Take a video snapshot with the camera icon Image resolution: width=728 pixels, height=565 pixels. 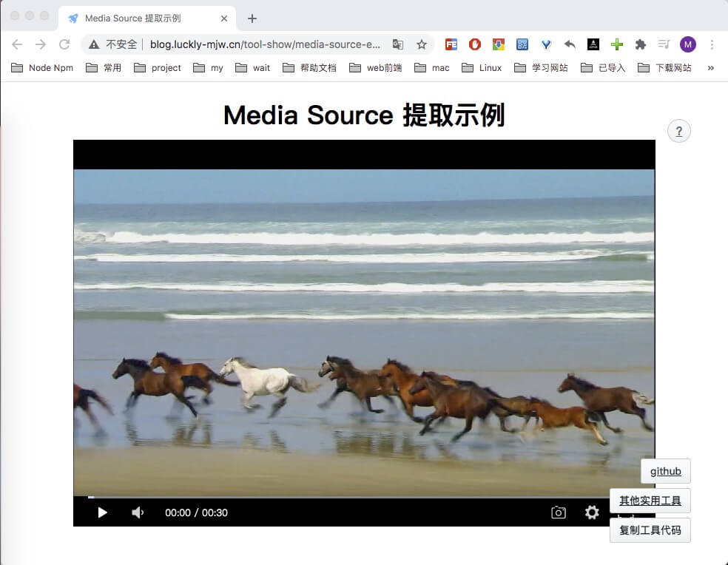coord(559,512)
